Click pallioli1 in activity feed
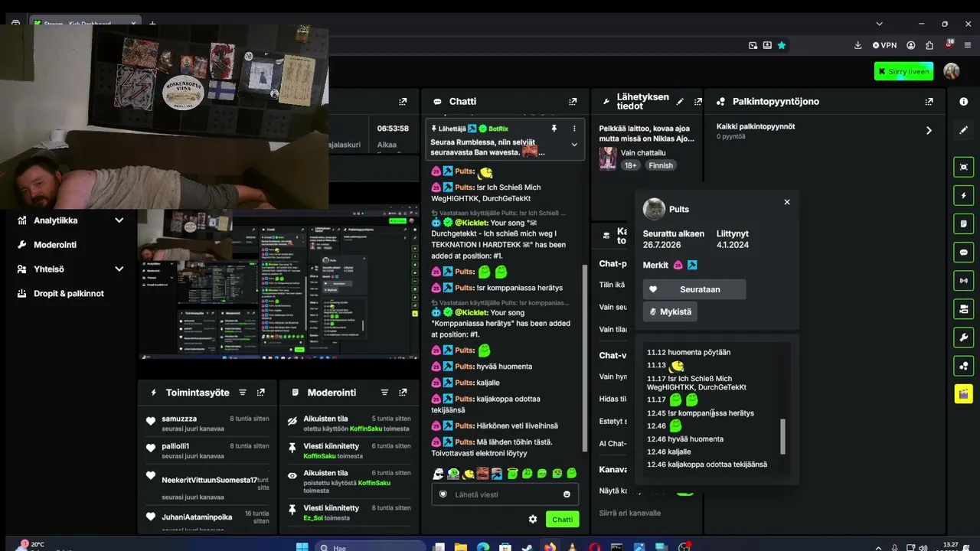The height and width of the screenshot is (551, 980). [175, 446]
